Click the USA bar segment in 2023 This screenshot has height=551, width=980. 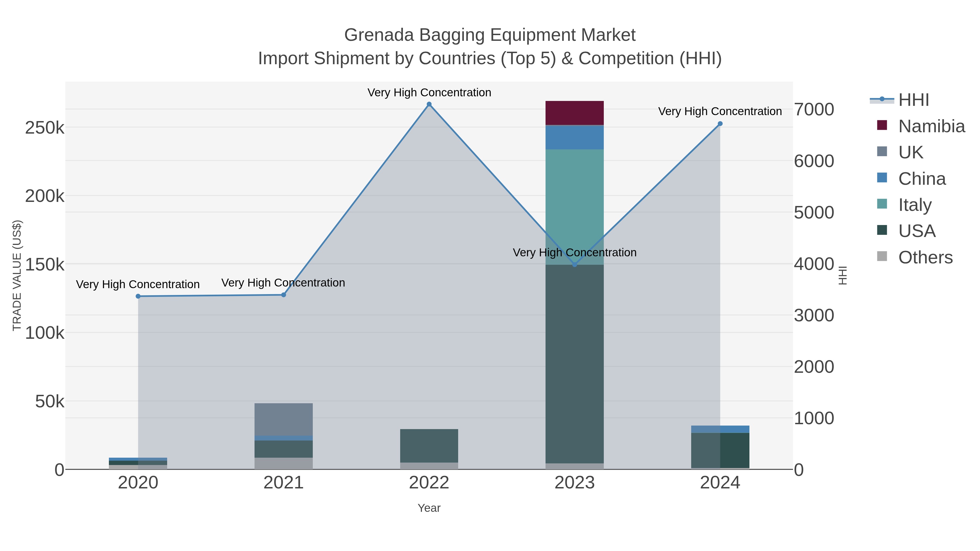point(575,364)
